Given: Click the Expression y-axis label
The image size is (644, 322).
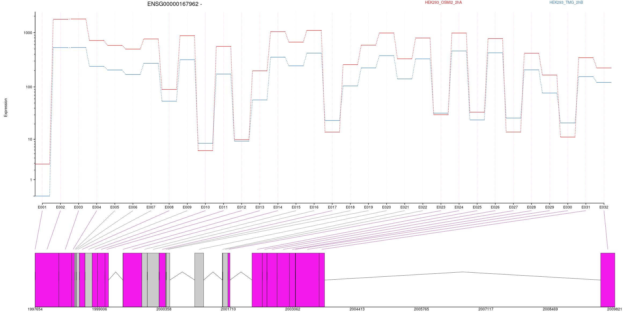Looking at the screenshot, I should click(6, 107).
